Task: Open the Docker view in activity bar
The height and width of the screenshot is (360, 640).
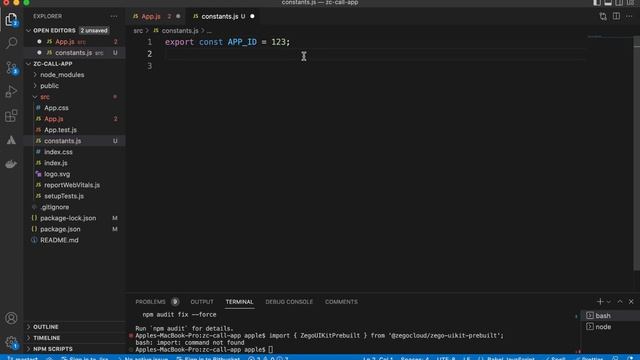Action: 11,164
